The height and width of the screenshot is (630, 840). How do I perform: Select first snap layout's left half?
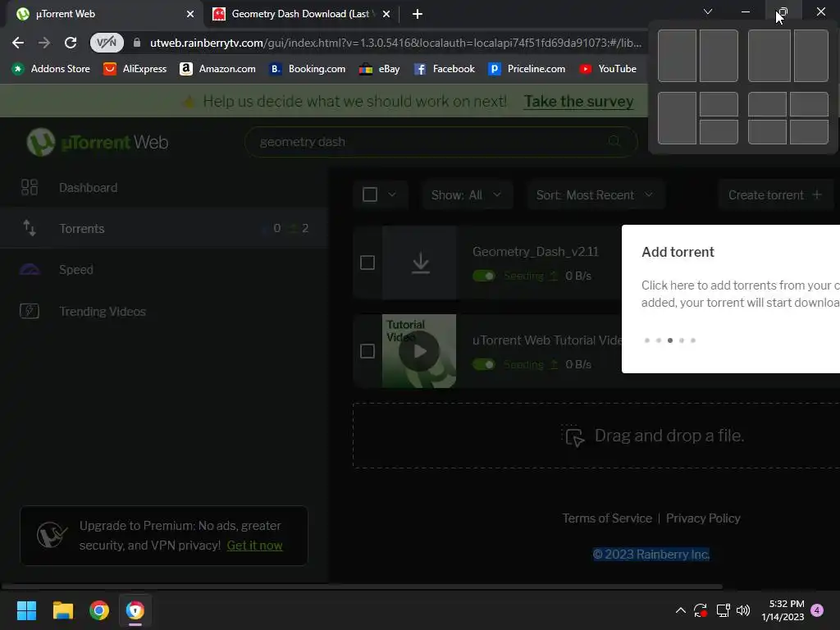pos(677,56)
